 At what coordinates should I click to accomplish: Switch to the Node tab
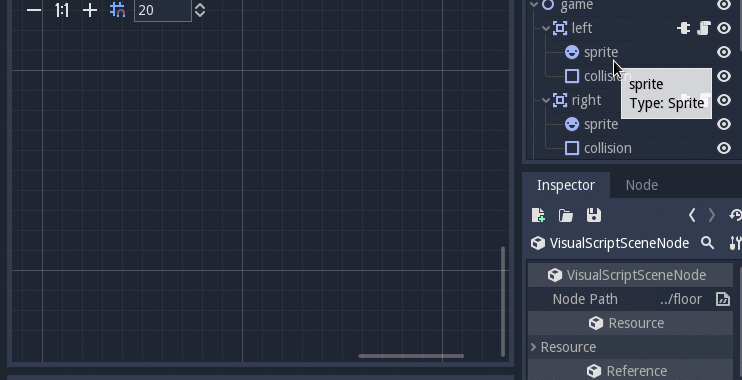pyautogui.click(x=642, y=185)
